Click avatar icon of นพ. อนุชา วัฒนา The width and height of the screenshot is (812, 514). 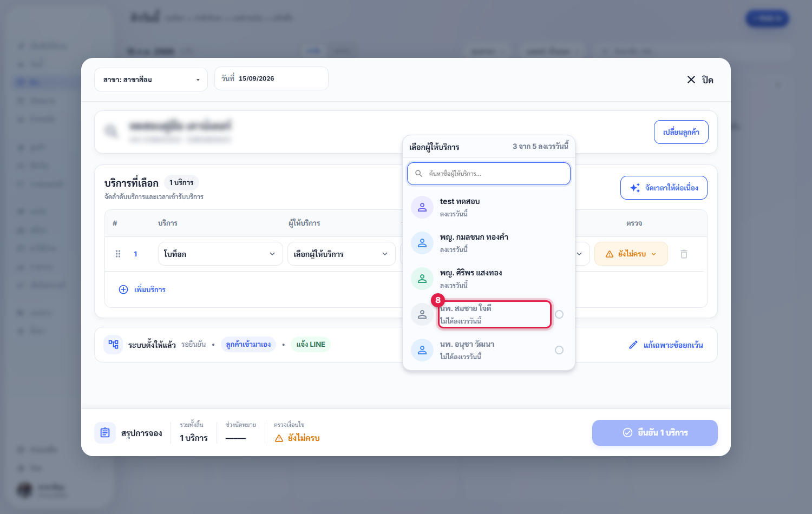coord(422,350)
